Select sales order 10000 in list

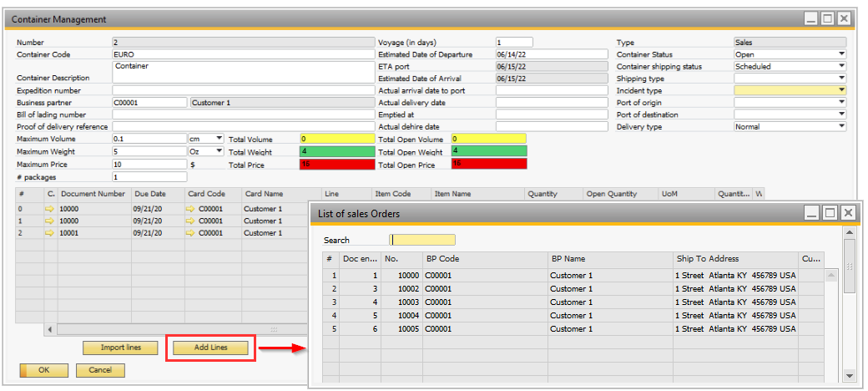[x=573, y=275]
